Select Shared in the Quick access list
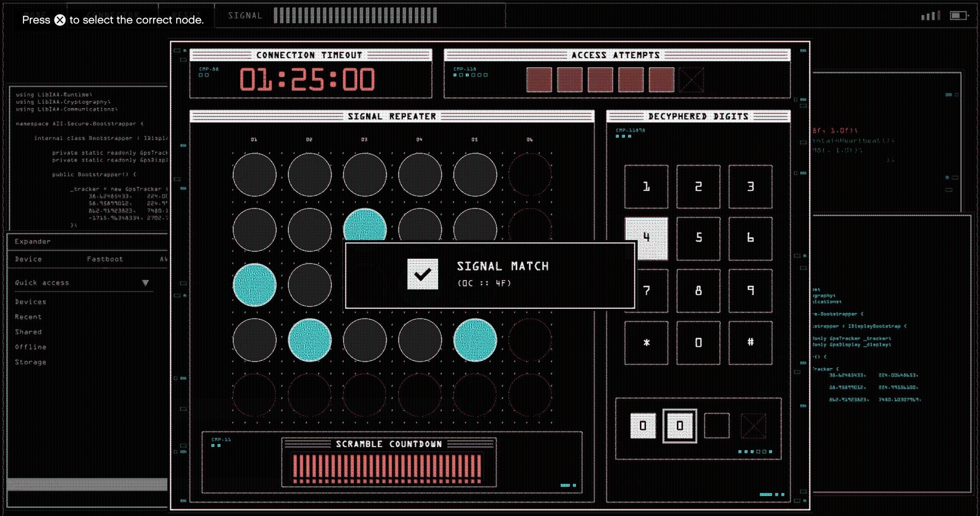 28,332
